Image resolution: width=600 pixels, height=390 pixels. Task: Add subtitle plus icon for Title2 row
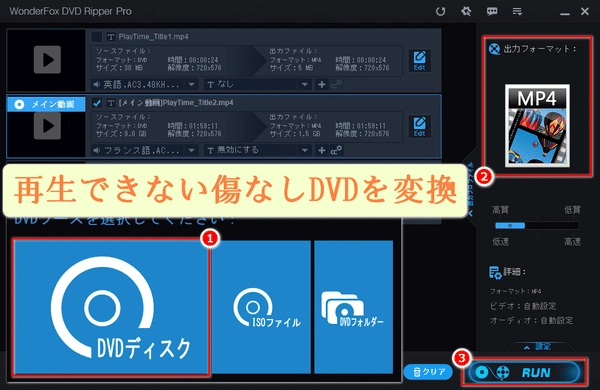[x=322, y=150]
